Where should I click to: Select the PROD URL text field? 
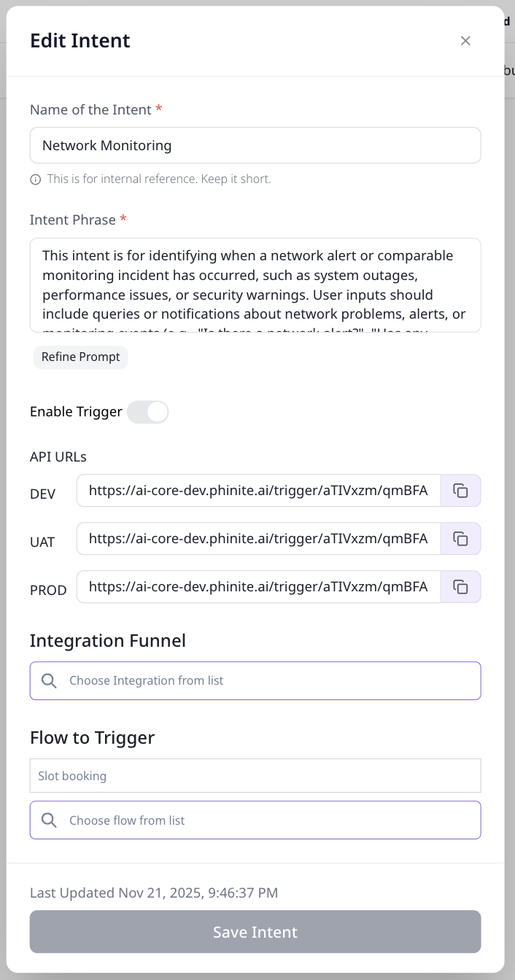click(258, 587)
